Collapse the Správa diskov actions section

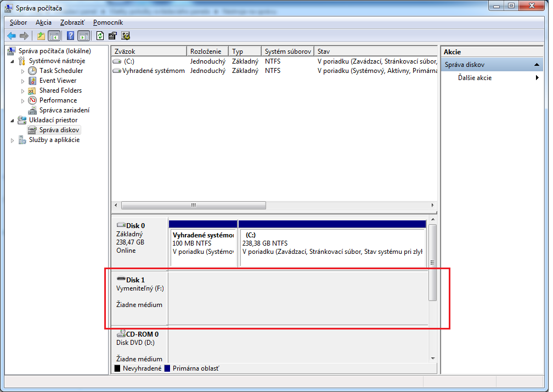[x=537, y=65]
